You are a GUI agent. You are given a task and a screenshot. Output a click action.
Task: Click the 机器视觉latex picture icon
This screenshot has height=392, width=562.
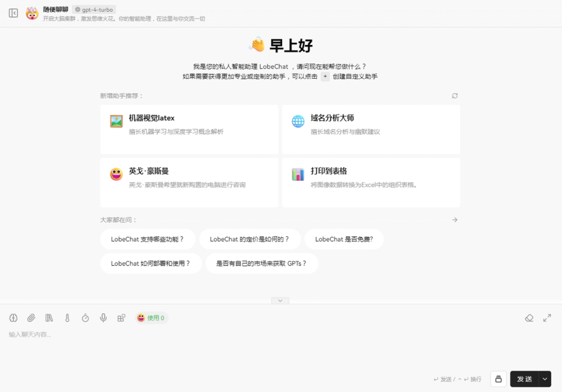pyautogui.click(x=116, y=121)
